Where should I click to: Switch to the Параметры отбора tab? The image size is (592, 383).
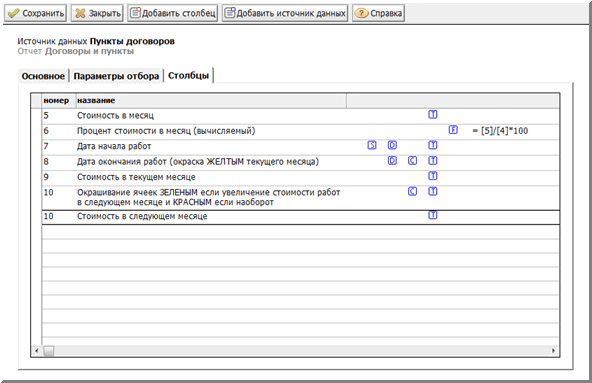pos(116,76)
